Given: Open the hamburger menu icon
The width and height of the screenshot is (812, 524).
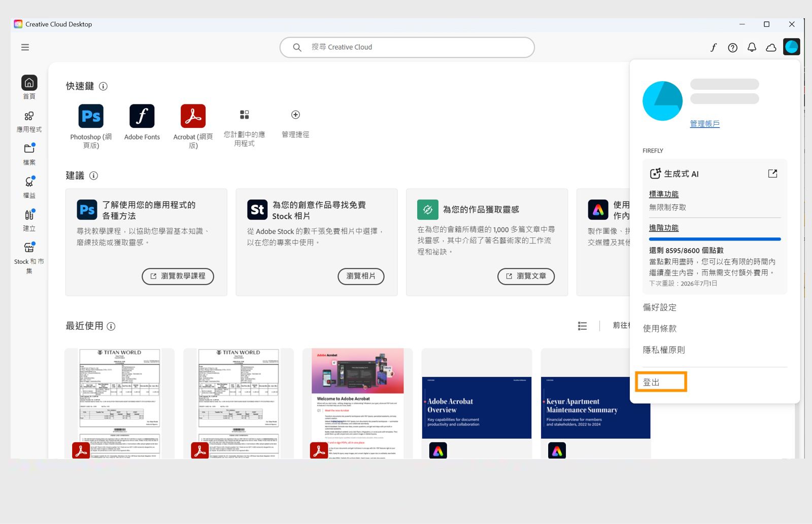Looking at the screenshot, I should tap(25, 47).
